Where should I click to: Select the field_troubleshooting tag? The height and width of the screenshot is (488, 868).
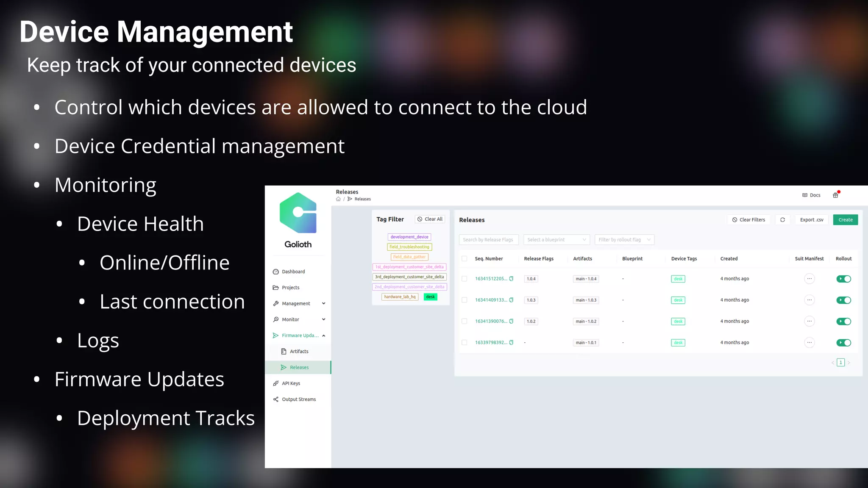409,247
